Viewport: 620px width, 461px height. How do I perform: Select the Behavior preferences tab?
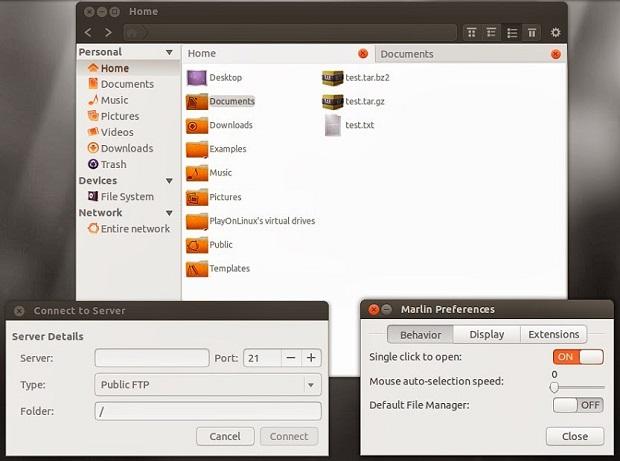pyautogui.click(x=420, y=335)
